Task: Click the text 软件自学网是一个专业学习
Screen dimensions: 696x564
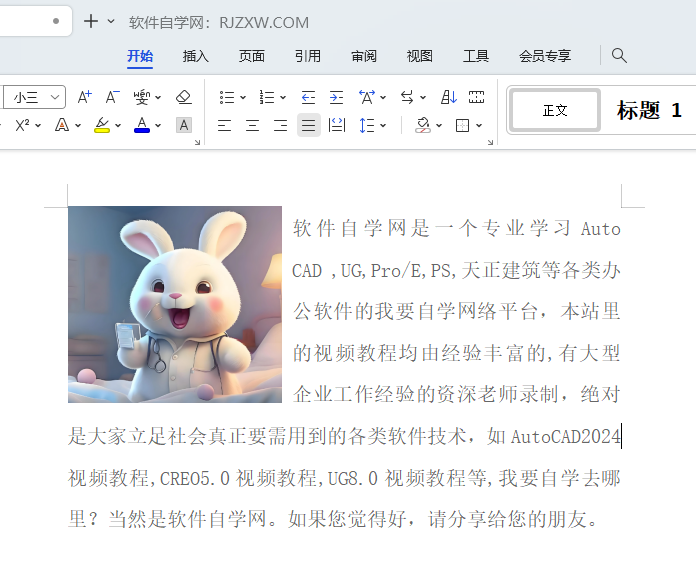Action: (x=432, y=228)
